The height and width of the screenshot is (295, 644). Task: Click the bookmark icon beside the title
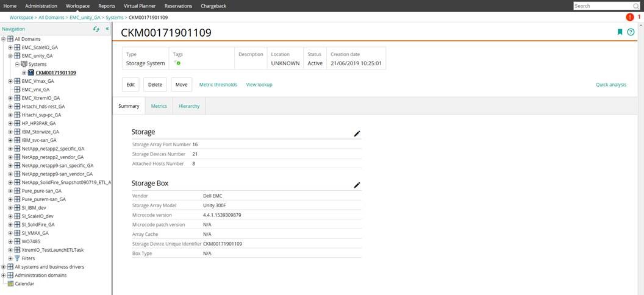point(620,32)
